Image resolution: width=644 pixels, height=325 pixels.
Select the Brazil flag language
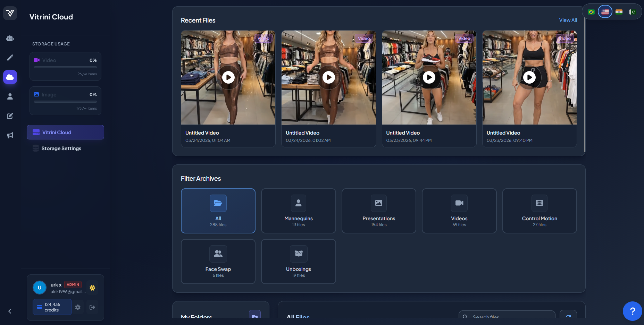(x=591, y=12)
